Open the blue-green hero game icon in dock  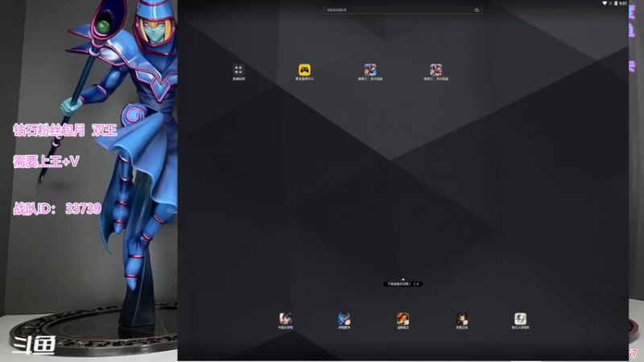pos(345,319)
